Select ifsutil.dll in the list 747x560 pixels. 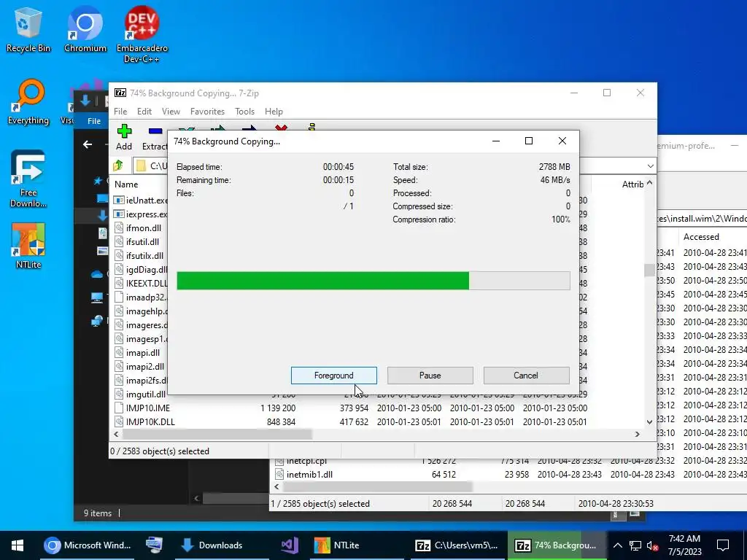click(x=136, y=242)
